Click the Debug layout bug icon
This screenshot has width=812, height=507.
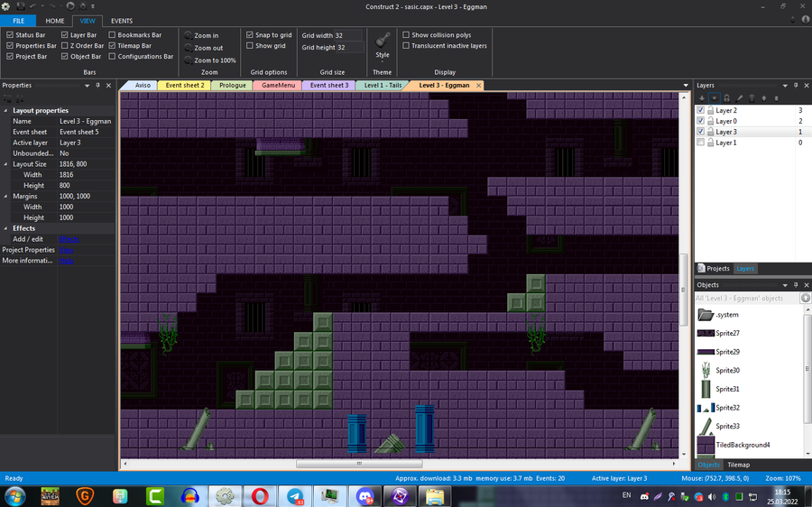point(83,6)
